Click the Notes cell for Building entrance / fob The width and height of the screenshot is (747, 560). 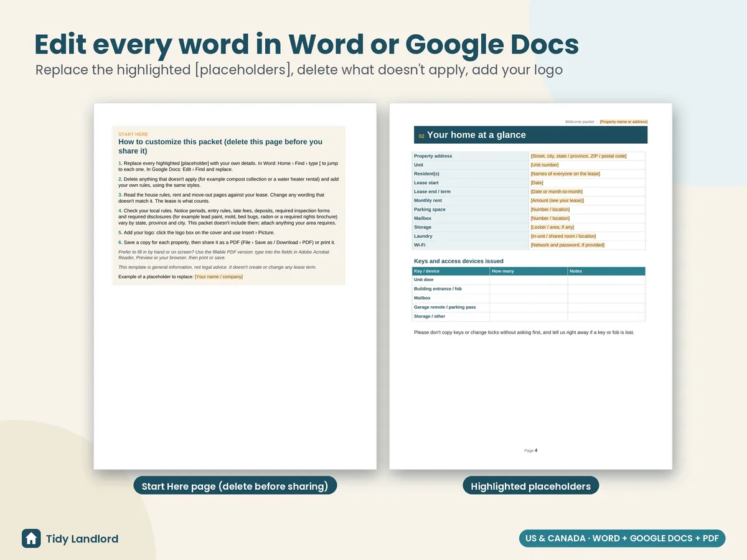606,289
